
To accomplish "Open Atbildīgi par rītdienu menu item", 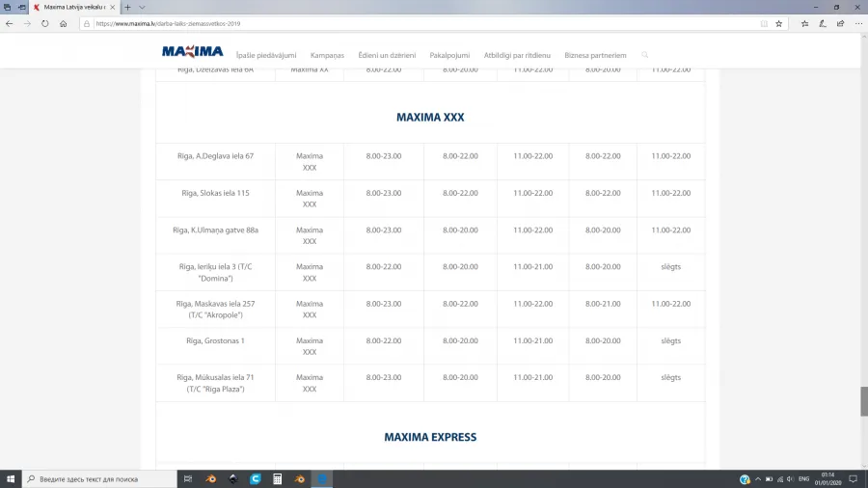I will (x=517, y=55).
